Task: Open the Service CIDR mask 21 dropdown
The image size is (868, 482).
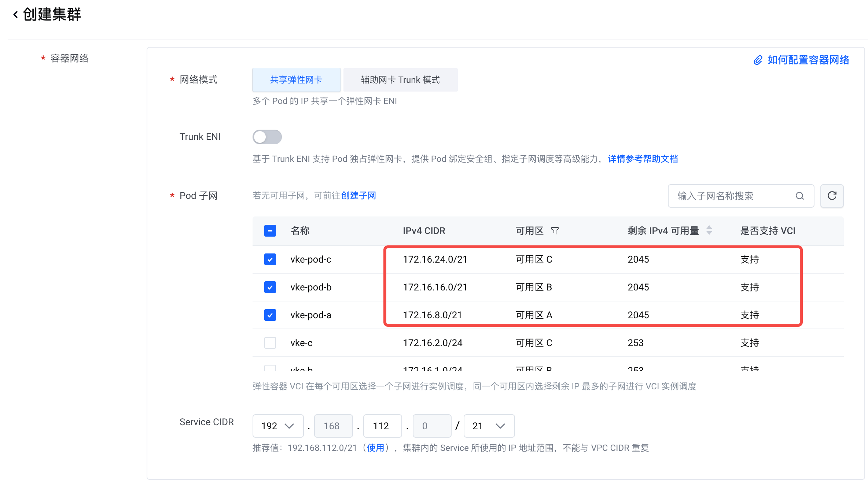Action: (x=489, y=426)
